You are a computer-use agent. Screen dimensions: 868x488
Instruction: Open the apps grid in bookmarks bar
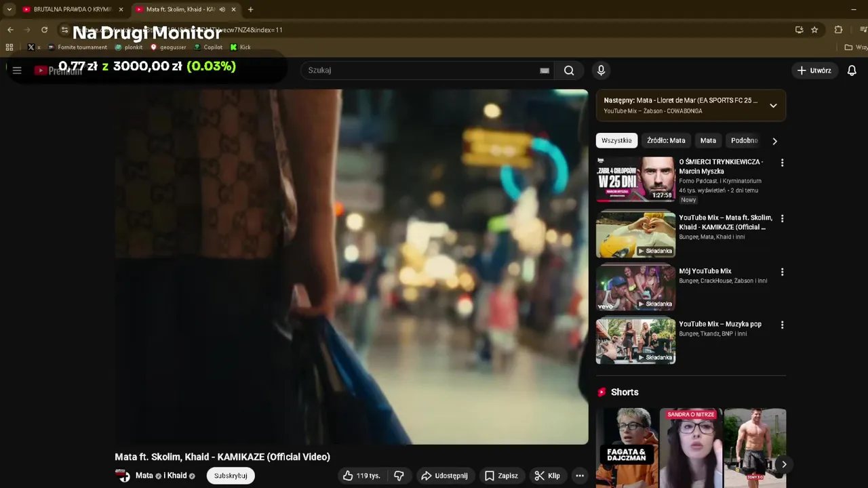tap(9, 47)
